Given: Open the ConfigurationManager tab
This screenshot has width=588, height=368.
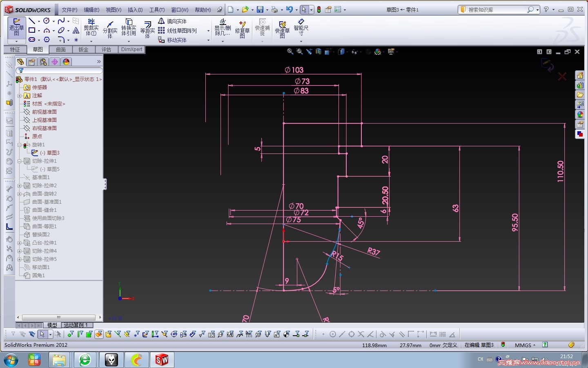Looking at the screenshot, I should 43,62.
